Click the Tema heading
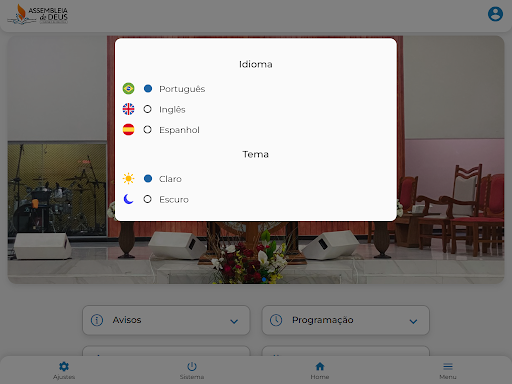This screenshot has width=512, height=384. (x=256, y=154)
